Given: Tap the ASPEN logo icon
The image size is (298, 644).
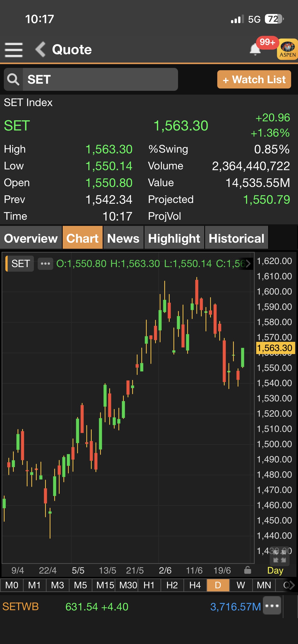Looking at the screenshot, I should (x=288, y=49).
